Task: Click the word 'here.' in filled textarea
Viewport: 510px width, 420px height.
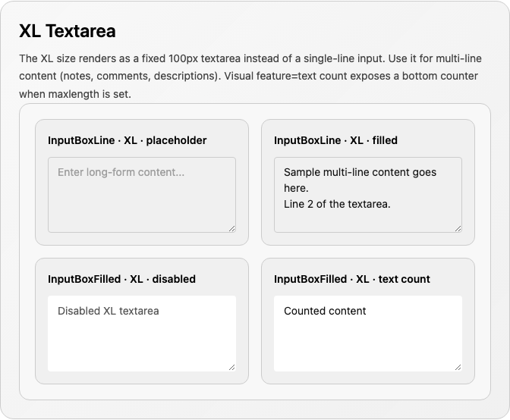Action: (x=296, y=188)
